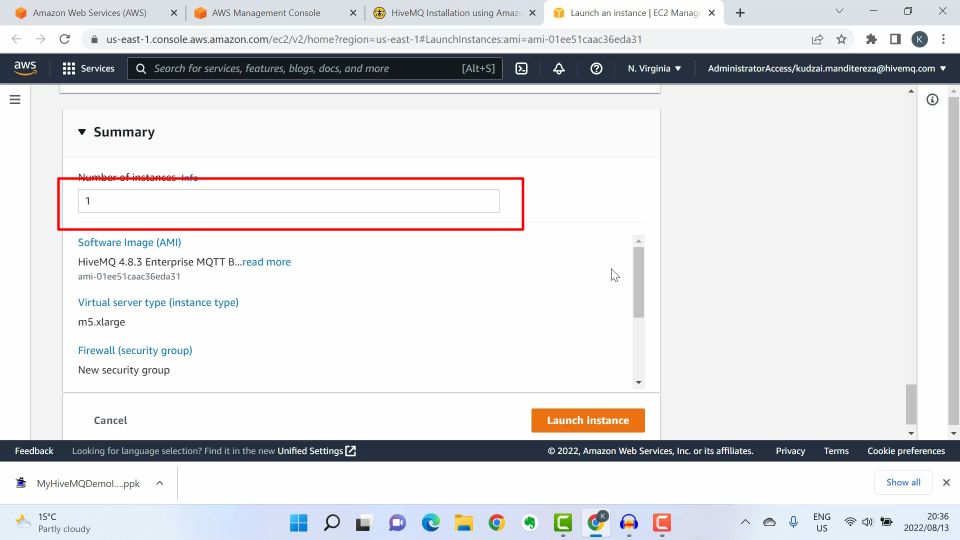Share this page from address bar
Image resolution: width=960 pixels, height=540 pixels.
coord(817,39)
